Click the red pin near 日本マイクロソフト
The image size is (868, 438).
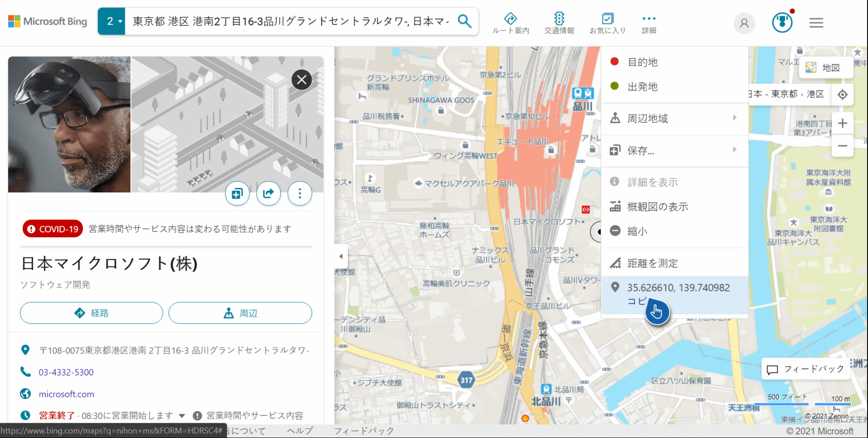pyautogui.click(x=586, y=209)
